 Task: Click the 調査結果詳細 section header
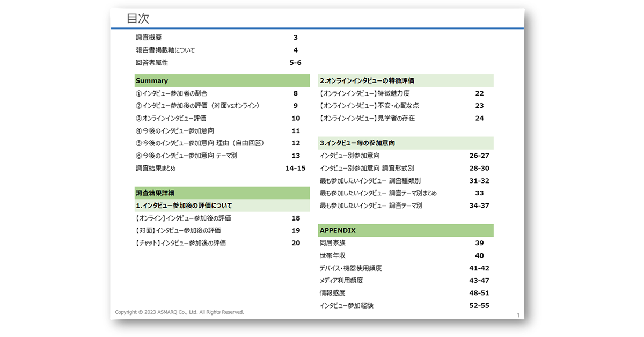tap(155, 193)
